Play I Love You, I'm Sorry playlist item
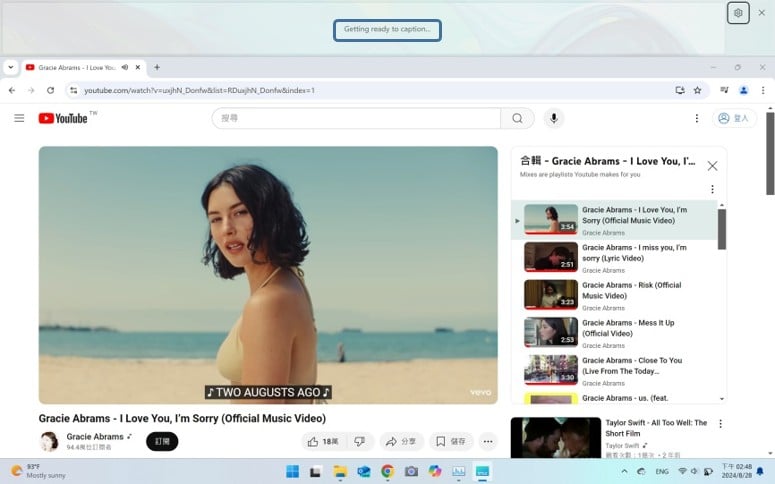The image size is (775, 484). point(614,220)
